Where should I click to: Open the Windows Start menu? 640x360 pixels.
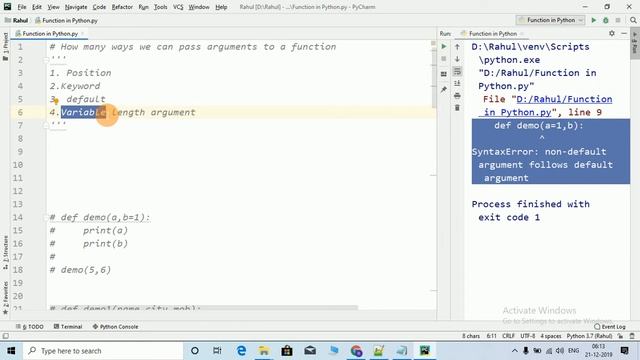point(11,351)
